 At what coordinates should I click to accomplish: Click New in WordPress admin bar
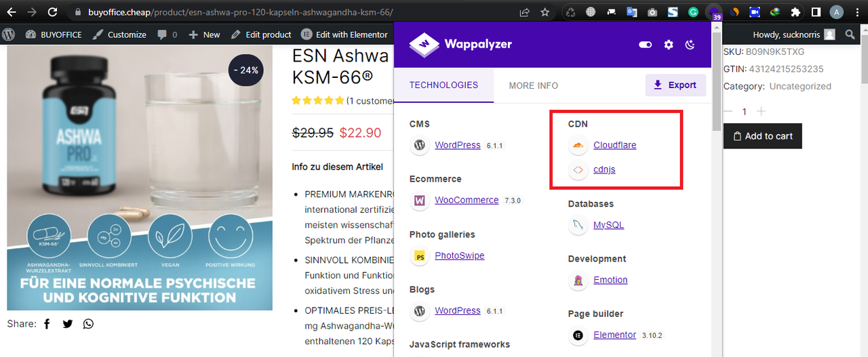(204, 35)
